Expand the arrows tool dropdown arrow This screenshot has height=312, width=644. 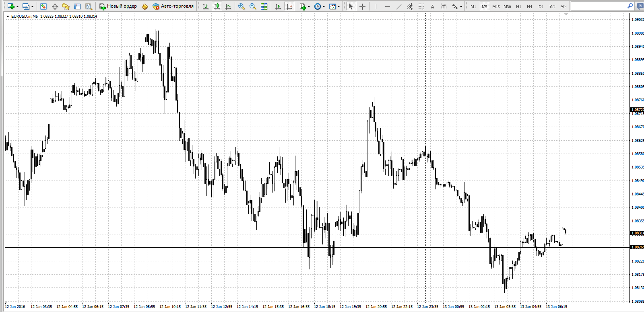point(461,6)
